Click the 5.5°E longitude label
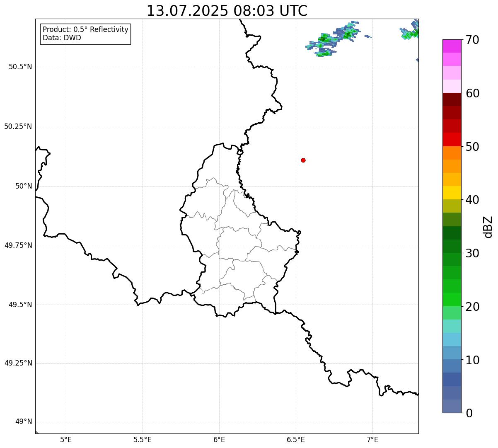Viewport: 498px width, 448px height. [143, 439]
